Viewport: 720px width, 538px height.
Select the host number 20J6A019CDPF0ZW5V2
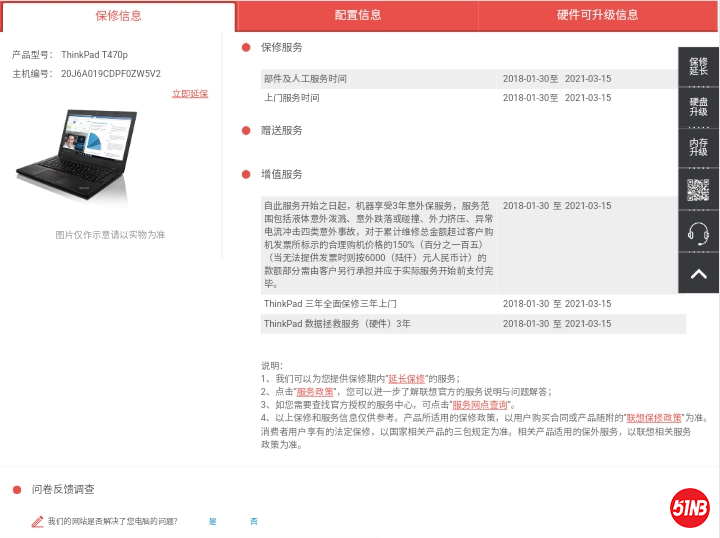111,74
